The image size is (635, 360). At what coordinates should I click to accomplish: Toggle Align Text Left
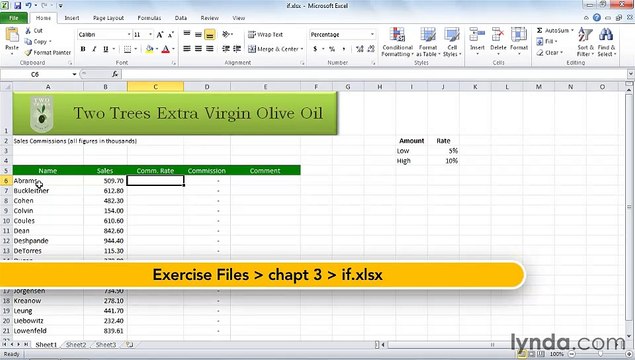click(x=187, y=49)
